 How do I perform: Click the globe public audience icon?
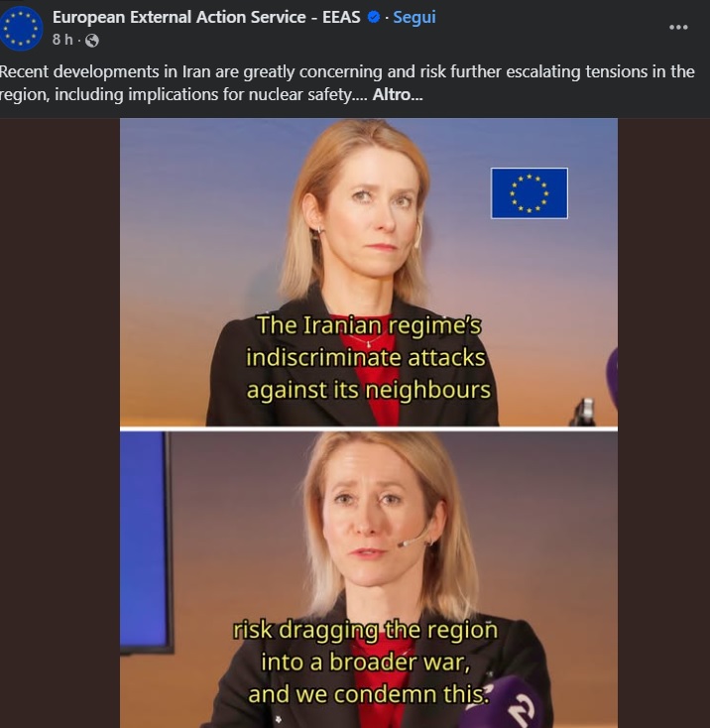click(92, 41)
